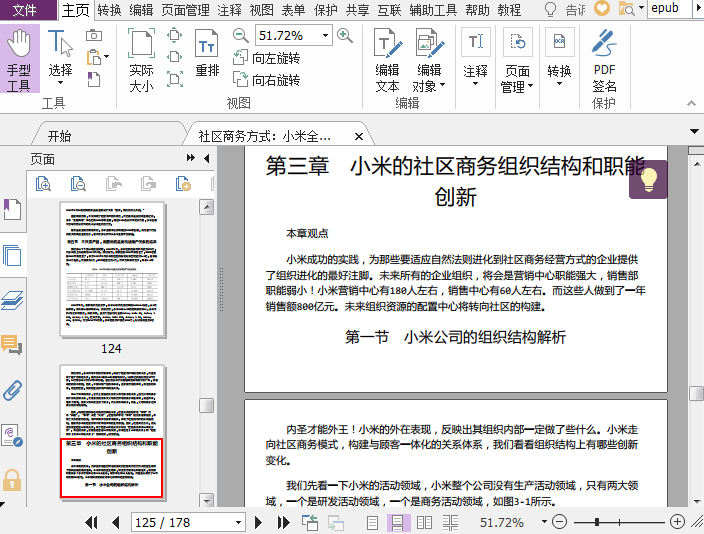Focus the search field containing epub
704x534 pixels.
point(670,9)
